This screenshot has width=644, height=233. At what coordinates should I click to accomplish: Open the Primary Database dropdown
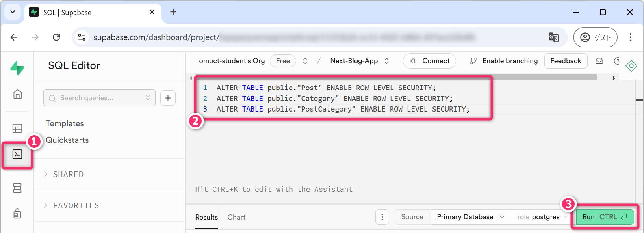(x=470, y=217)
